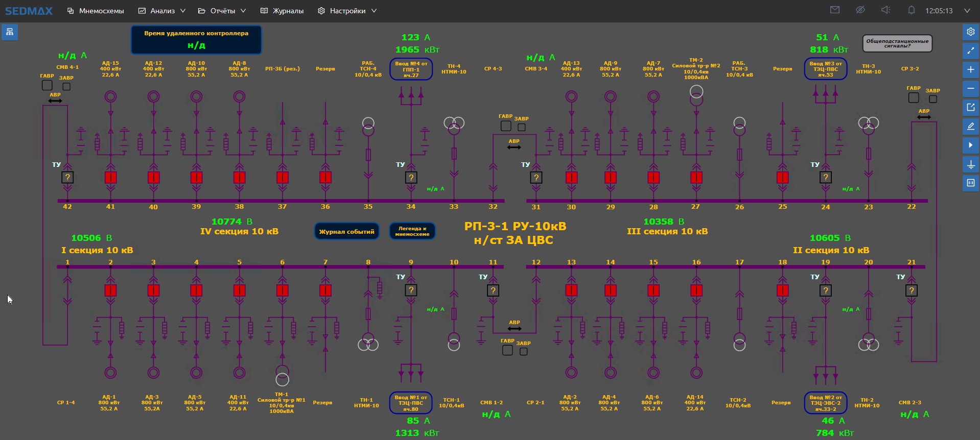The width and height of the screenshot is (980, 440).
Task: Click the settings gear in right sidebar
Action: [970, 32]
